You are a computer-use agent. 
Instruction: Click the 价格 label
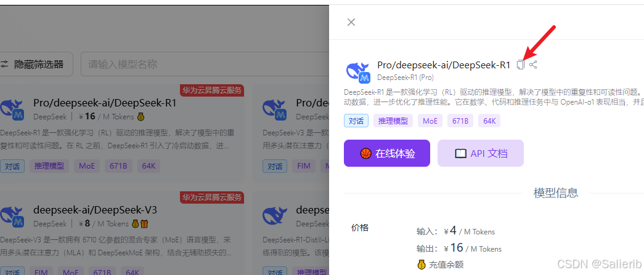(x=360, y=228)
